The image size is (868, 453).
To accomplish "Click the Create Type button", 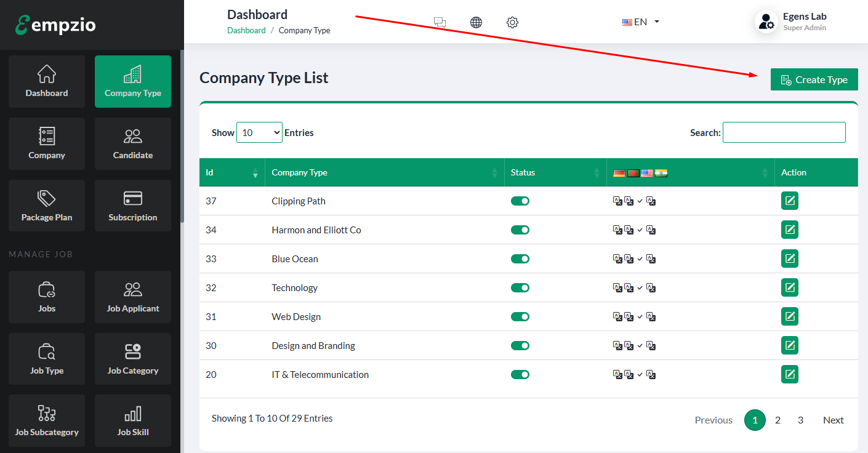I will (x=814, y=79).
